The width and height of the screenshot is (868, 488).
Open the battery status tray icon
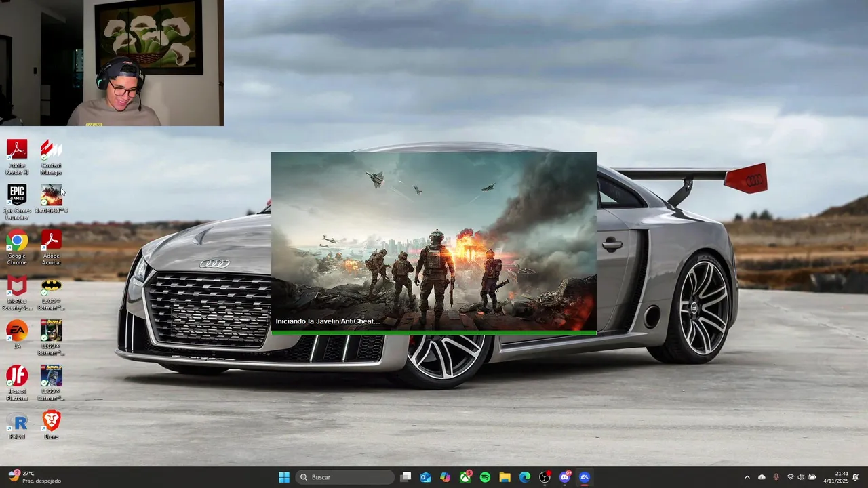(812, 477)
